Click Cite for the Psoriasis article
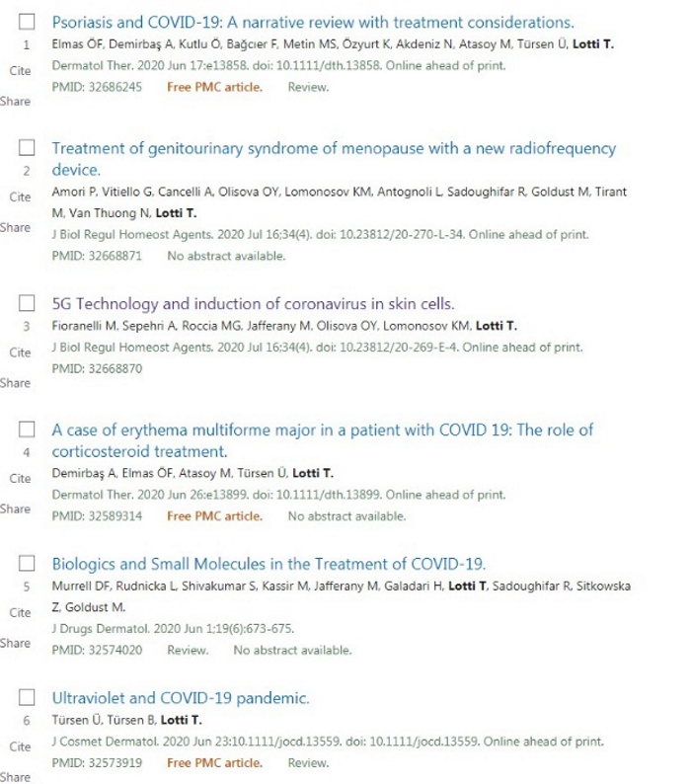 coord(20,72)
